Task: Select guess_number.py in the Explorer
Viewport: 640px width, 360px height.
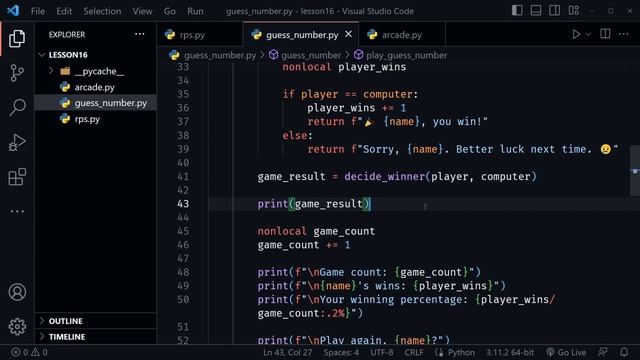Action: pos(96,103)
